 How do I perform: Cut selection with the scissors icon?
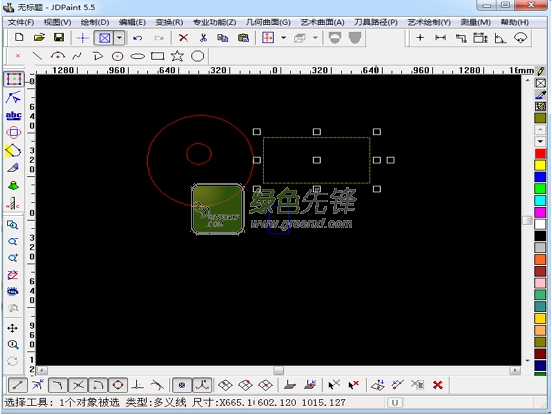pyautogui.click(x=203, y=38)
